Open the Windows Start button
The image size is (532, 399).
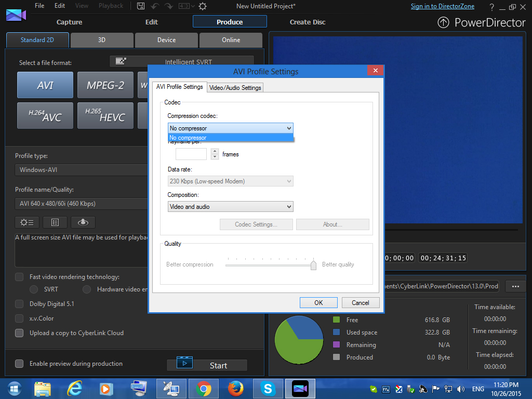tap(14, 389)
